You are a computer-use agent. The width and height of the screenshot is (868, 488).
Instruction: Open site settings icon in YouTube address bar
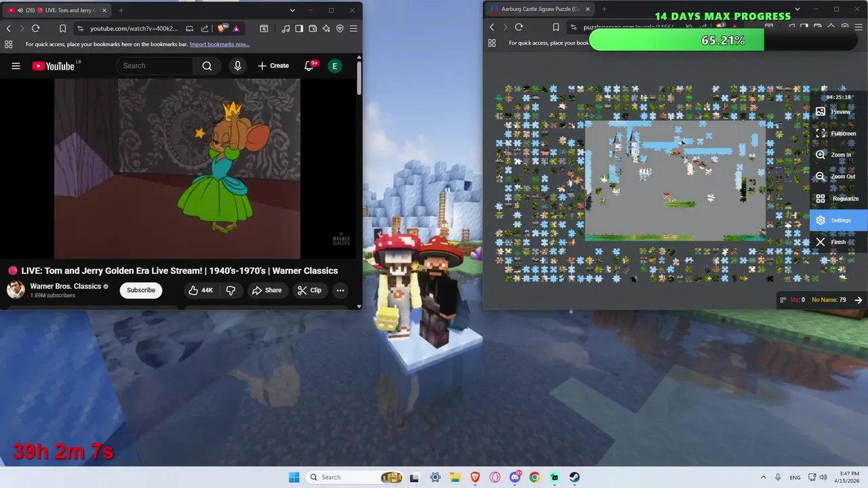click(x=80, y=28)
